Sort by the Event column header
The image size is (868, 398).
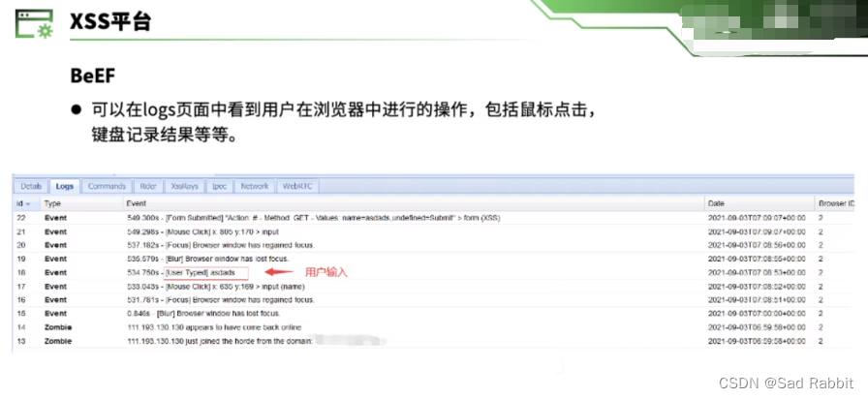(137, 203)
